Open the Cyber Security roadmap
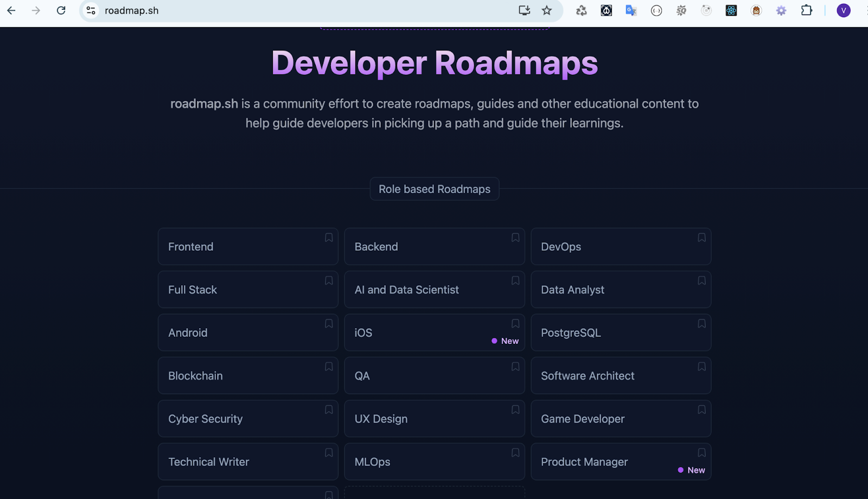The height and width of the screenshot is (499, 868). 248,419
